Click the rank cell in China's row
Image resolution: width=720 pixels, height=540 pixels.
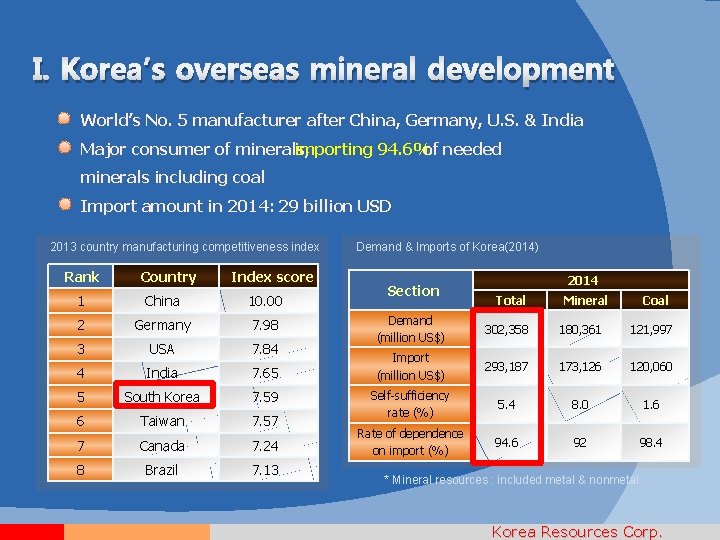coord(81,301)
